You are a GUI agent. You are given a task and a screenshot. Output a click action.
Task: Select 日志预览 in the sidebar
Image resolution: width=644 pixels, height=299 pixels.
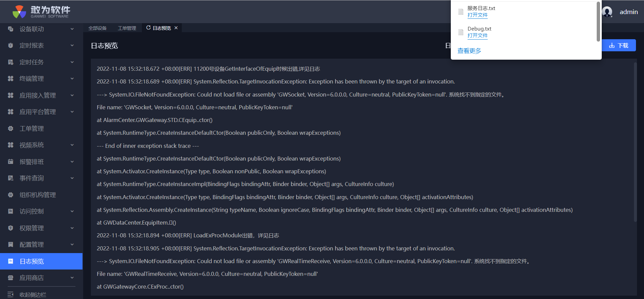click(x=41, y=261)
